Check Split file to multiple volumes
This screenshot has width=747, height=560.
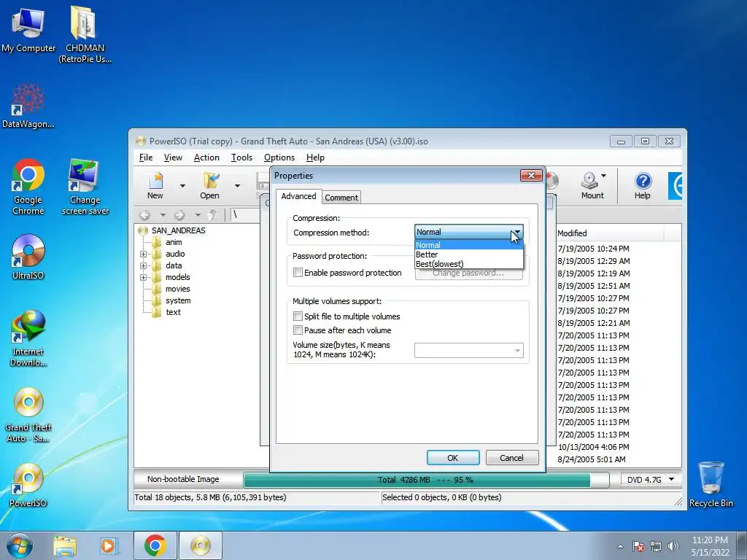click(x=298, y=316)
